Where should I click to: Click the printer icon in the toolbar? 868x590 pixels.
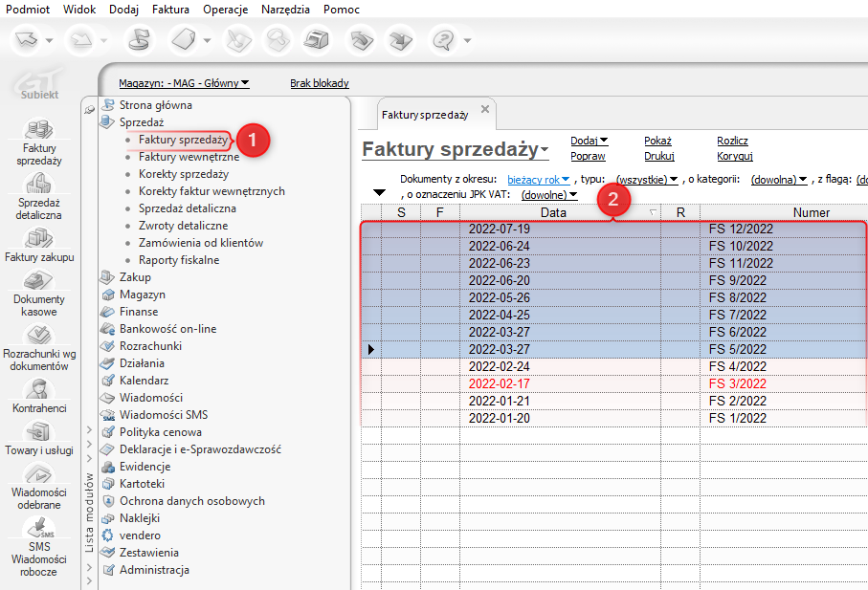coord(316,40)
